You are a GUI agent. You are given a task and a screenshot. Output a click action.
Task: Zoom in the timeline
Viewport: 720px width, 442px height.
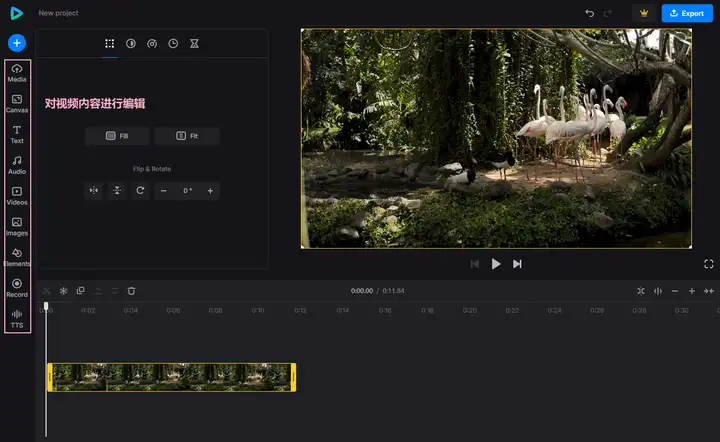pos(692,291)
